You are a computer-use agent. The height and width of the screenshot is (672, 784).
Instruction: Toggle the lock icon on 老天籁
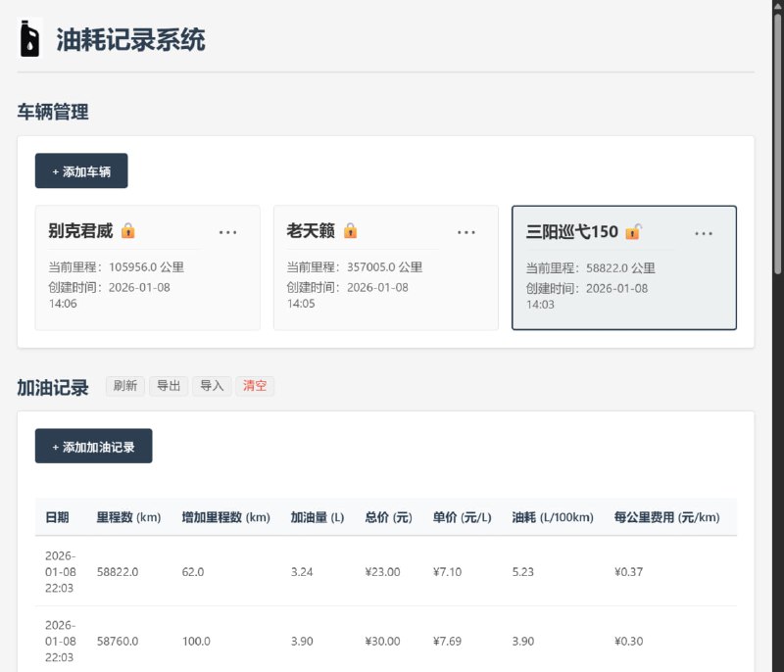pyautogui.click(x=351, y=231)
